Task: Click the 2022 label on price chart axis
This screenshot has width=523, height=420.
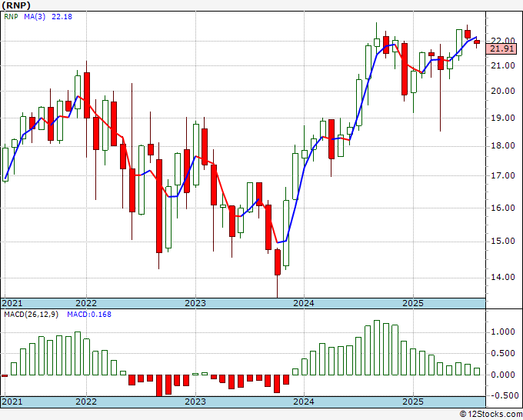Action: click(86, 303)
